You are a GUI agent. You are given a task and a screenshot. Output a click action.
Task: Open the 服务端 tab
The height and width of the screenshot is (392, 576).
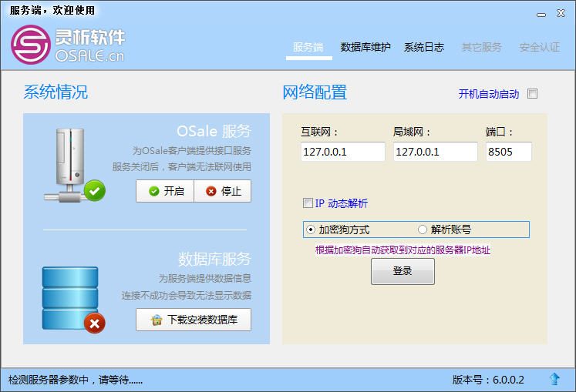pos(308,47)
